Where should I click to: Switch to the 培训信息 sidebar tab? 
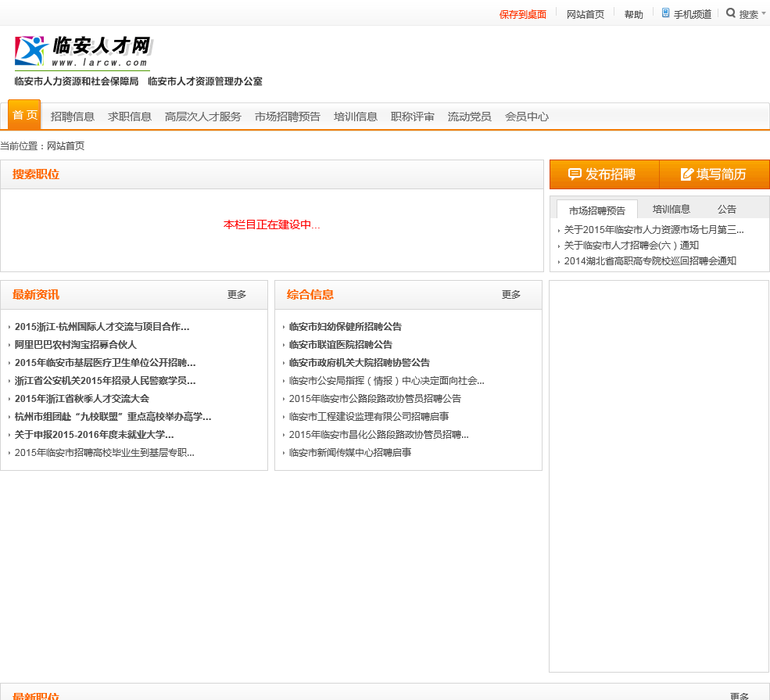[672, 210]
